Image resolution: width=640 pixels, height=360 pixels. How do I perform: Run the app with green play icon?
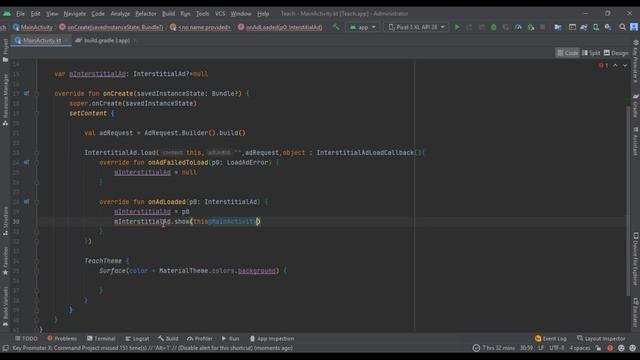point(457,27)
